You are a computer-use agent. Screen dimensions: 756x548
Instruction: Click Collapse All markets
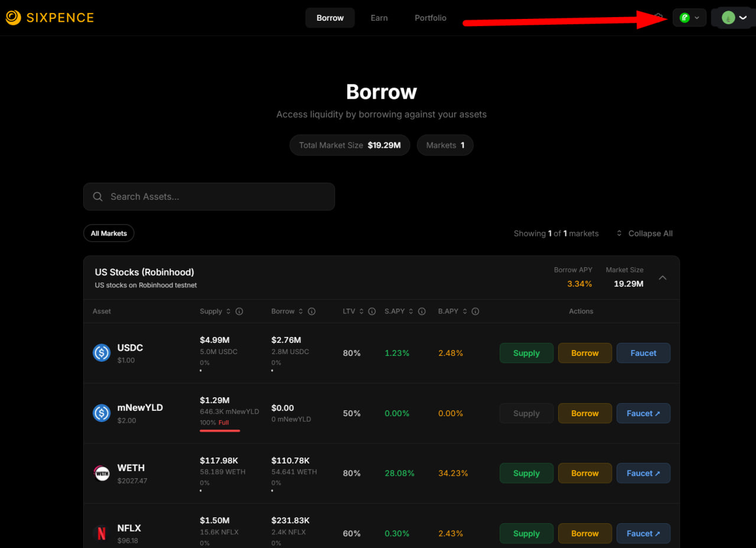point(644,234)
